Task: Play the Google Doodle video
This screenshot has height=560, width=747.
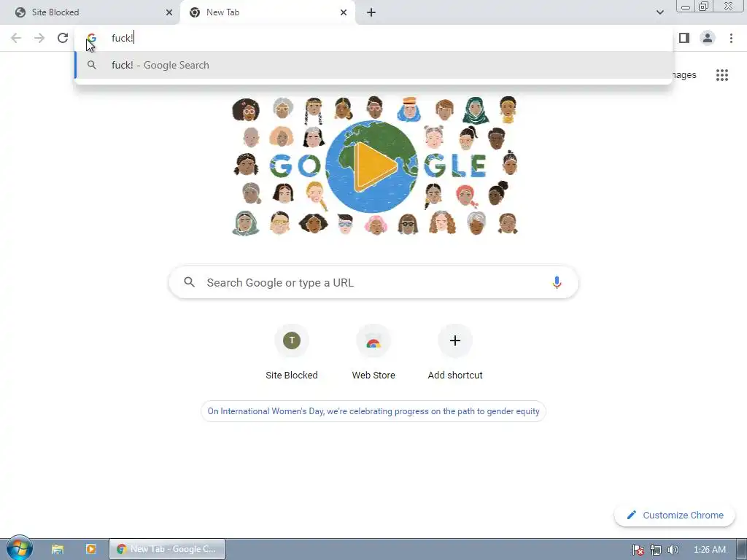Action: click(374, 166)
